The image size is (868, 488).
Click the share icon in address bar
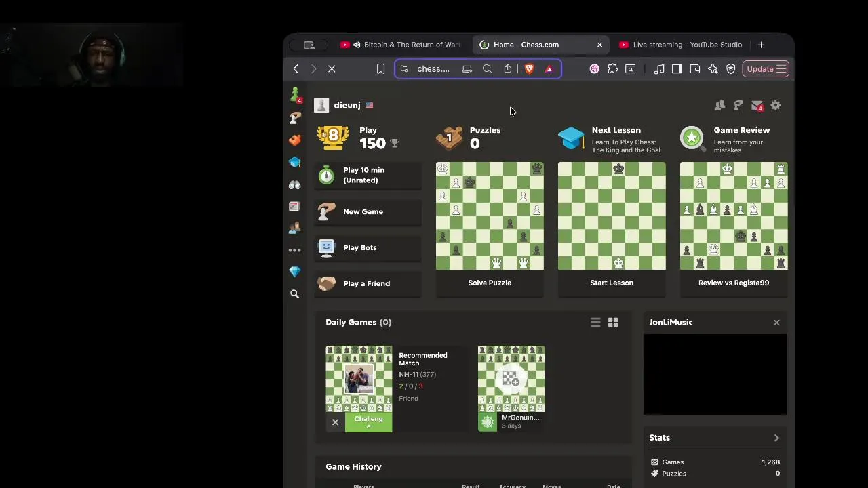pyautogui.click(x=507, y=68)
